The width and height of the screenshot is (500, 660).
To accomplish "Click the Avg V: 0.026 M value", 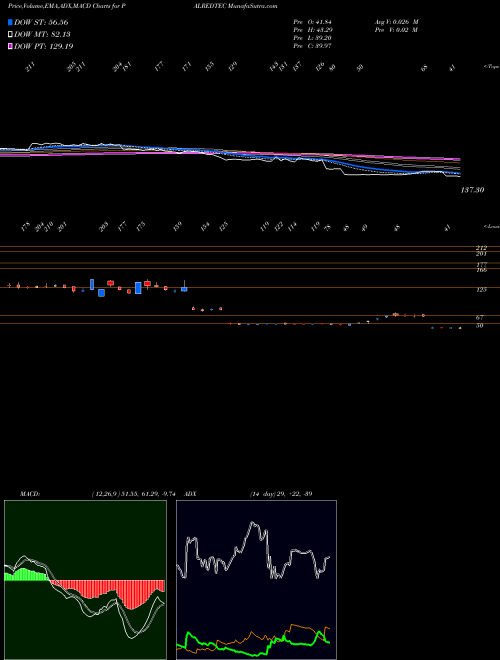I will click(396, 22).
